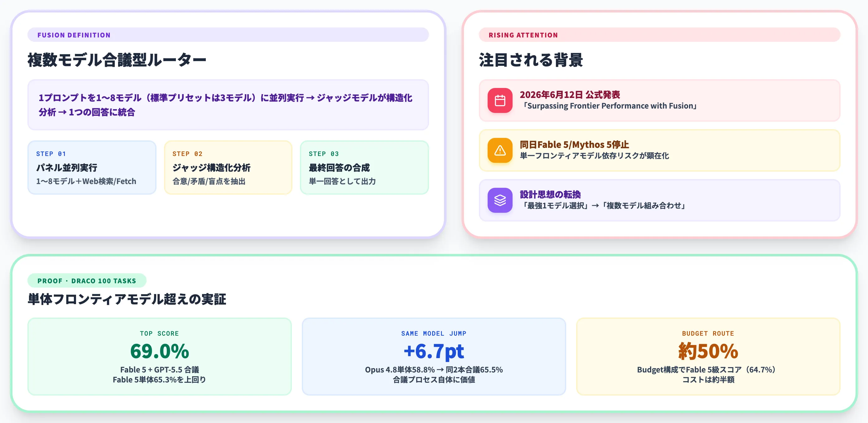Click the text Opus 4.8単体58.8% → 同2本合議65.5%

434,370
